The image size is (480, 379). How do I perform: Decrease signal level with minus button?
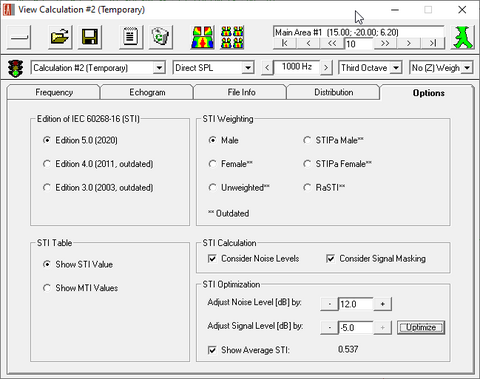(x=329, y=328)
